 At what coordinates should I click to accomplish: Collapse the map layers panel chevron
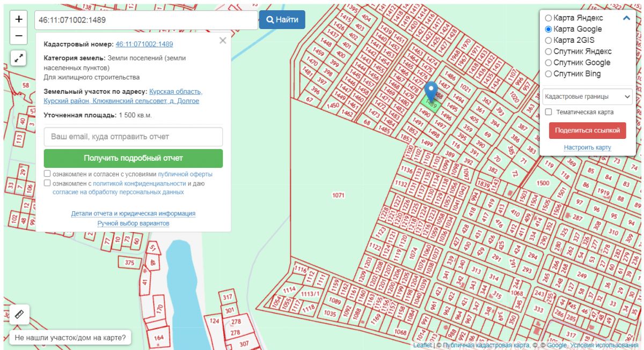(626, 18)
